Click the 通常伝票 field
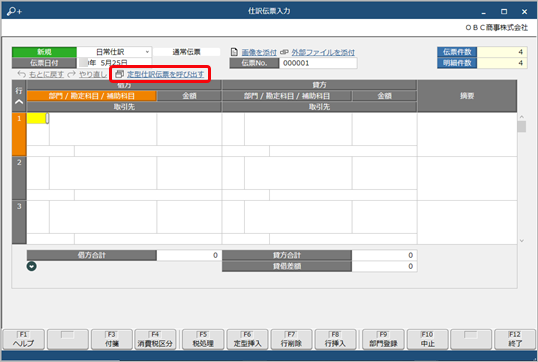The image size is (538, 362). (x=186, y=52)
